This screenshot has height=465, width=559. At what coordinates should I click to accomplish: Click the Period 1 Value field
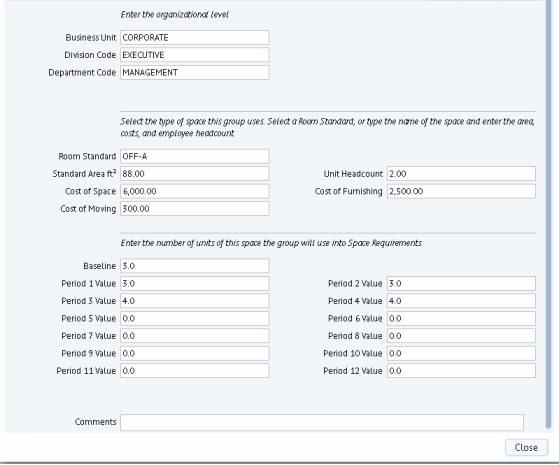click(195, 283)
